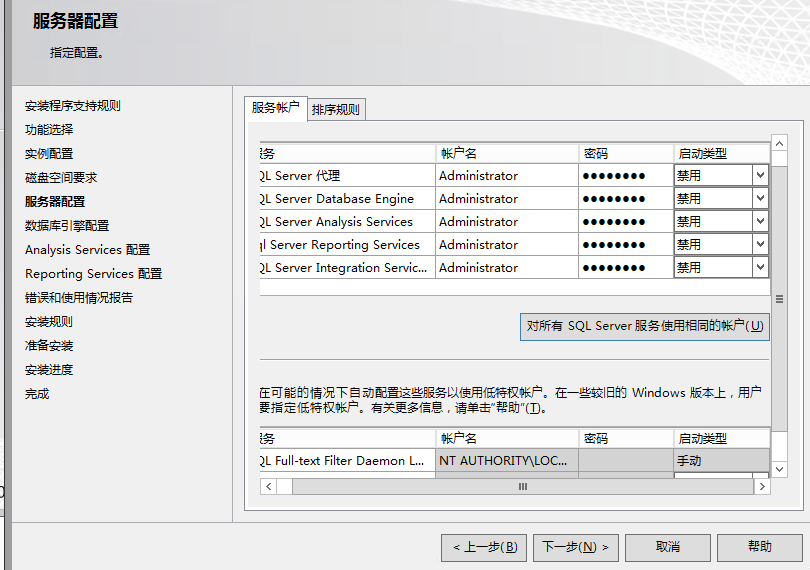Click 数据库引擎配置 step in sidebar
Screen dimensions: 810x570
click(67, 226)
